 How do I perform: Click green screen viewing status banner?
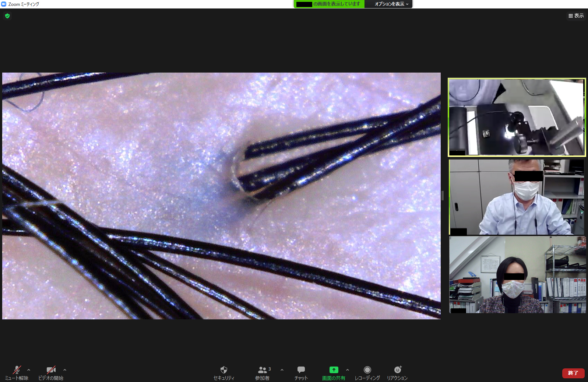329,4
